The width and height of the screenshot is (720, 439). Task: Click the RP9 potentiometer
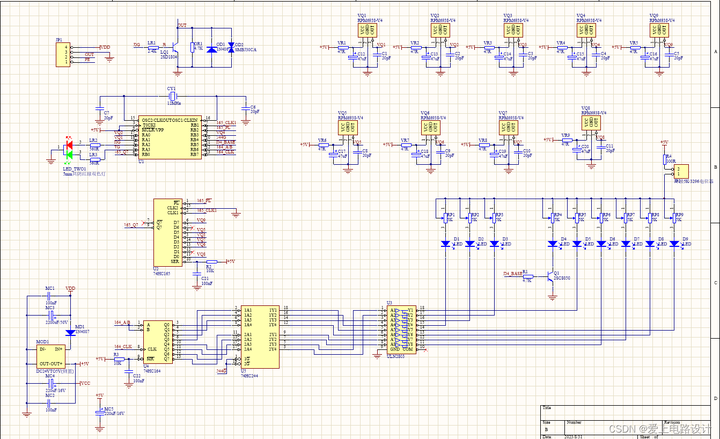[x=674, y=218]
